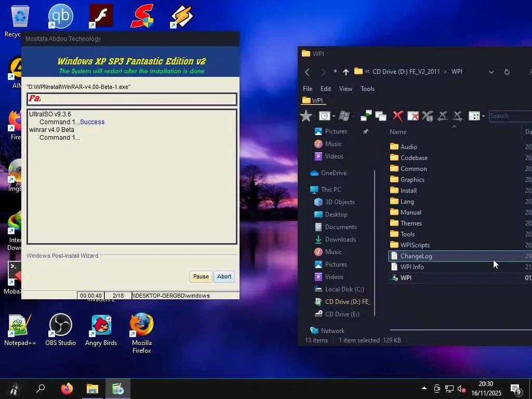Unpin Pictures from quick access
Viewport: 532px width, 399px height.
pyautogui.click(x=365, y=131)
